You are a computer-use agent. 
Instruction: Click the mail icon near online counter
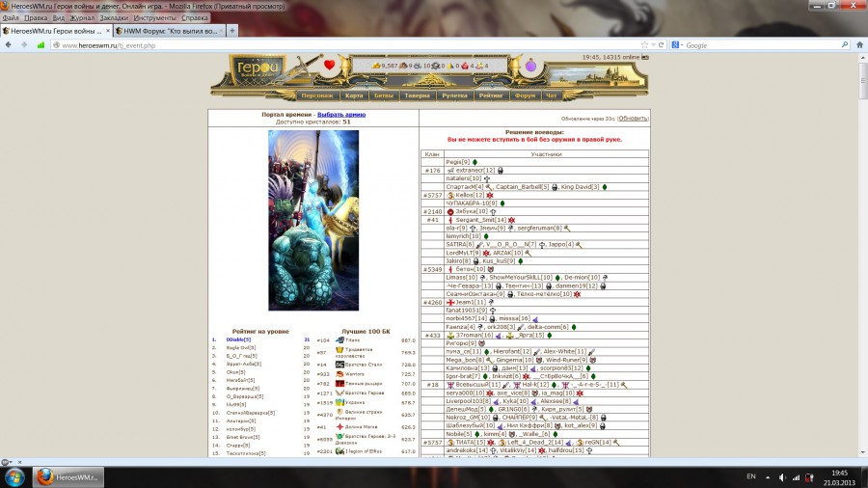tap(645, 57)
